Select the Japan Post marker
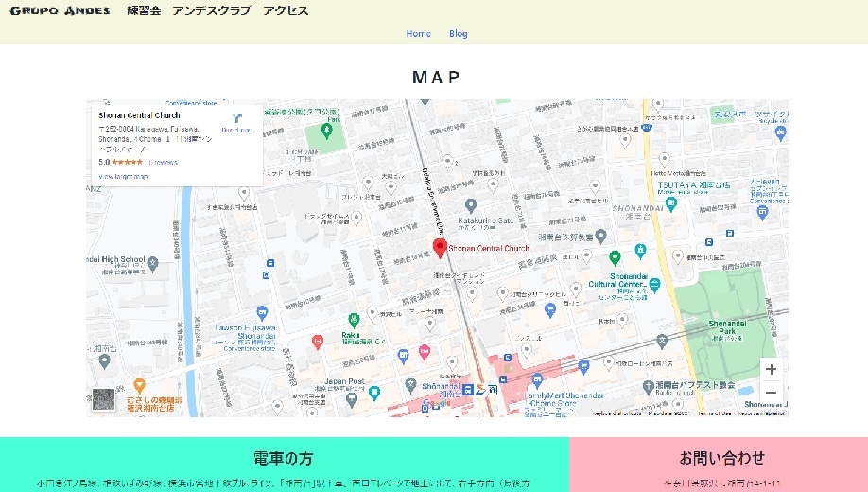868x492 pixels. tap(352, 399)
